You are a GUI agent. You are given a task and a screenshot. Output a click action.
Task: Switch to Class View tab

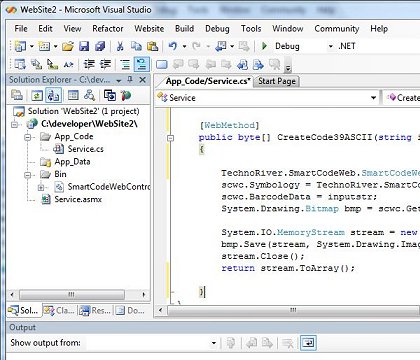(x=60, y=311)
